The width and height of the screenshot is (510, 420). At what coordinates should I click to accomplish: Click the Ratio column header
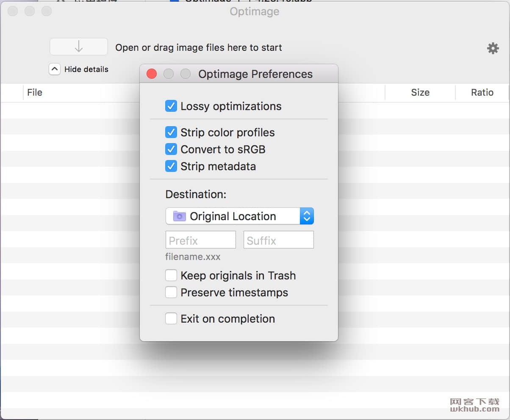click(x=482, y=92)
